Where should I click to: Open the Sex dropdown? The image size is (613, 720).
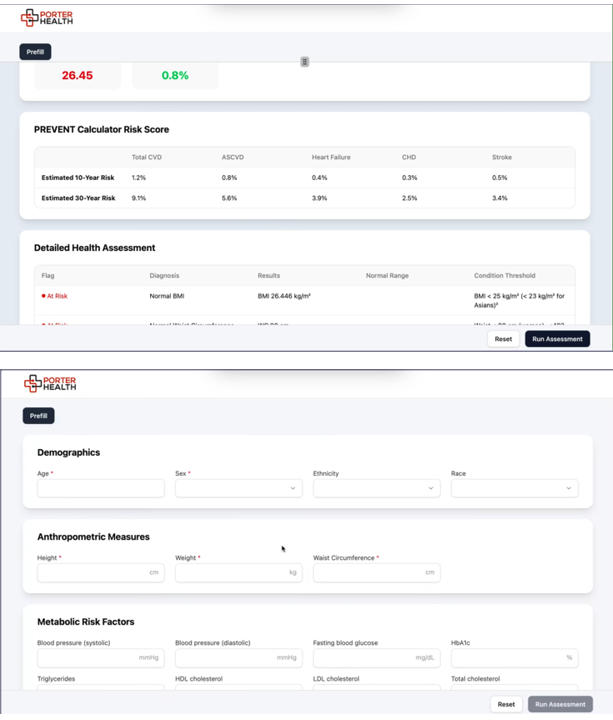238,488
